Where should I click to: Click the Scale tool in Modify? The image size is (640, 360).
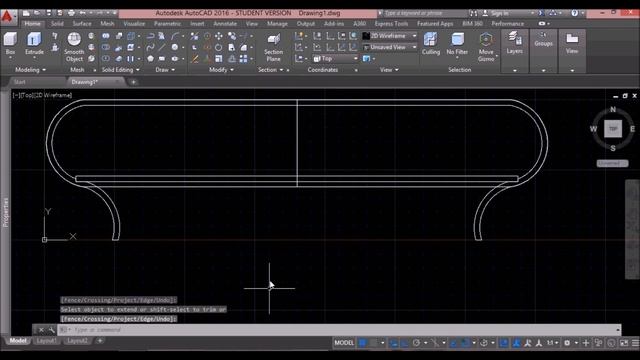(219, 59)
